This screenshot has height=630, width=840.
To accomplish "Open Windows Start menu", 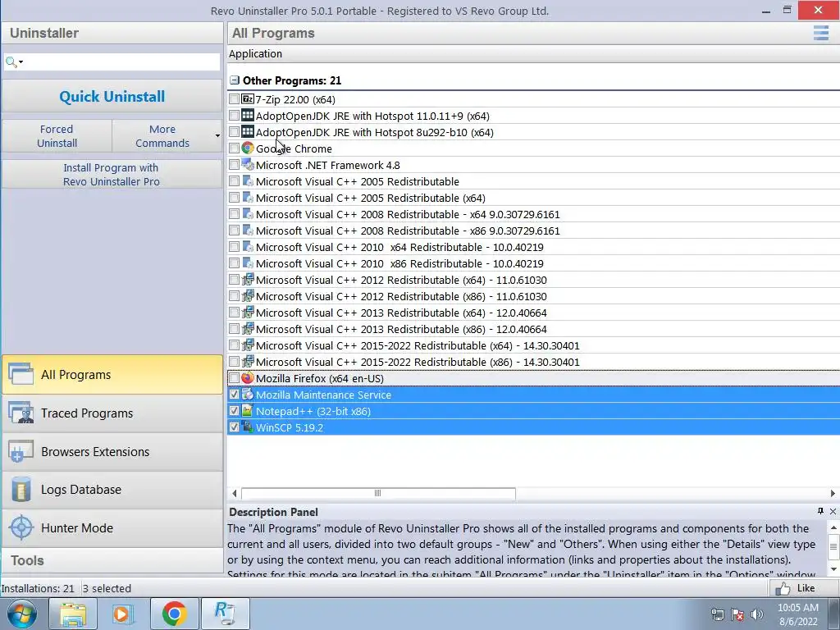I will tap(22, 614).
